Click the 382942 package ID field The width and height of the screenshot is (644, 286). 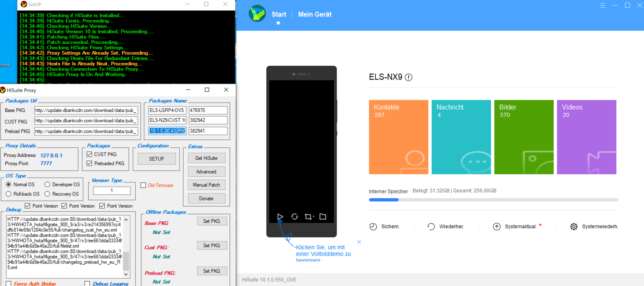click(208, 120)
